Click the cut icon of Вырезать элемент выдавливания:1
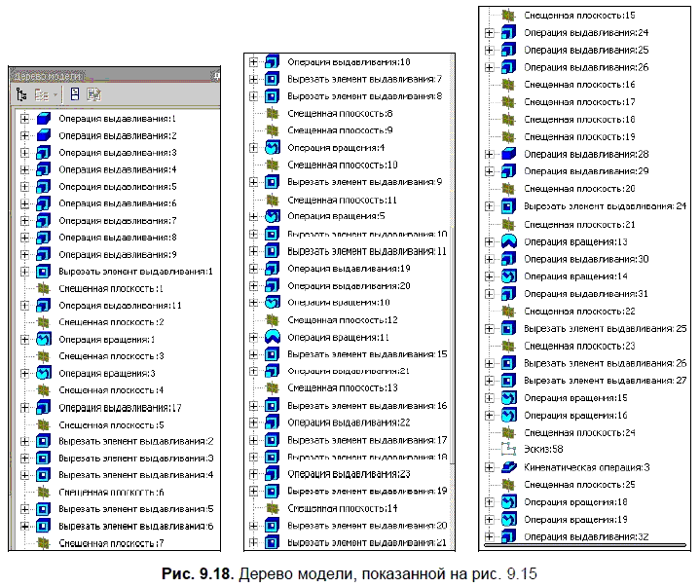The image size is (700, 588). pos(43,271)
